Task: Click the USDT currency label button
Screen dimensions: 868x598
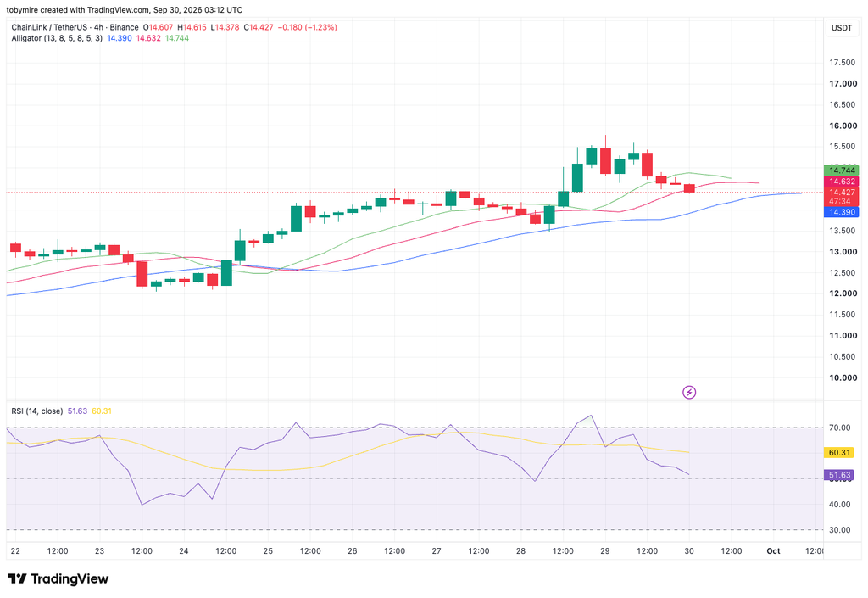Action: point(842,28)
